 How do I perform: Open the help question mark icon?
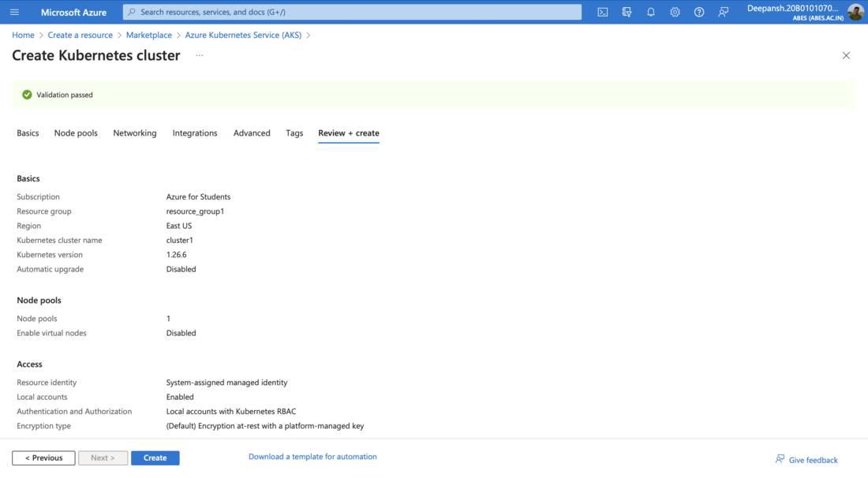tap(699, 12)
